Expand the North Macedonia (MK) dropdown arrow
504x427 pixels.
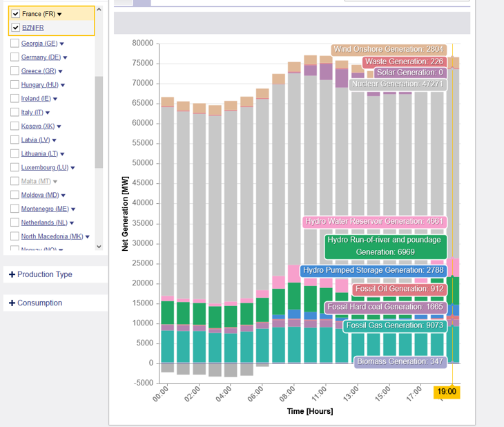(87, 237)
